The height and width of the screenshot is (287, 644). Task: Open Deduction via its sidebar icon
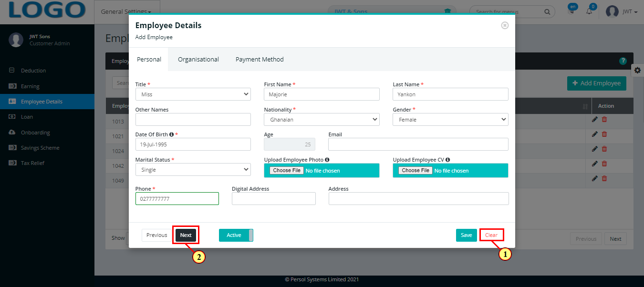(x=12, y=71)
